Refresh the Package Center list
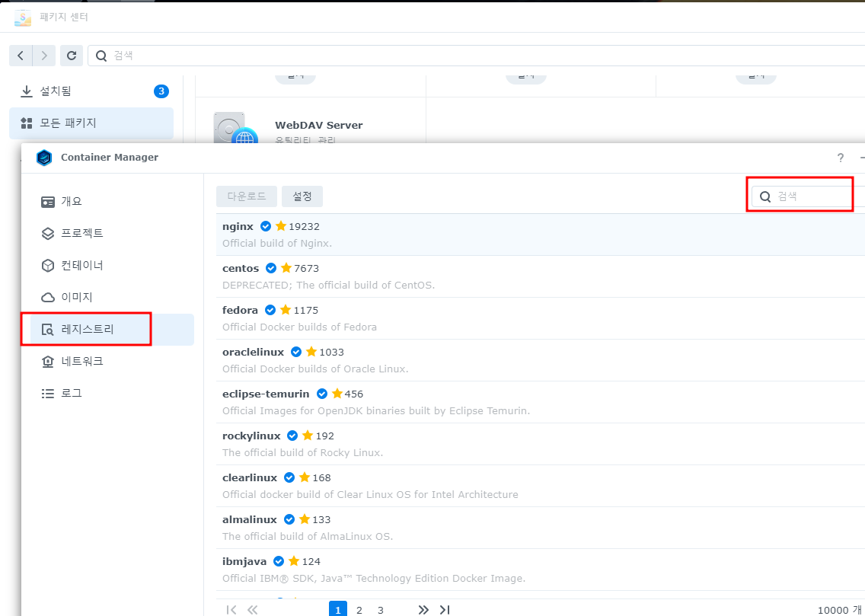Screen dimensions: 865x616 [x=71, y=56]
